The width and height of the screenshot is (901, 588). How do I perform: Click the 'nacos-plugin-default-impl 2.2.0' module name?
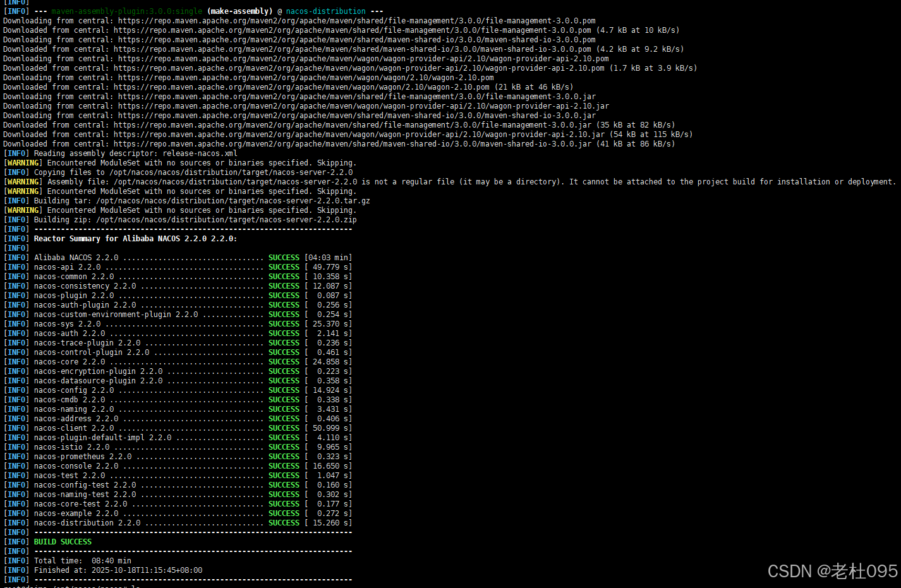click(x=102, y=438)
